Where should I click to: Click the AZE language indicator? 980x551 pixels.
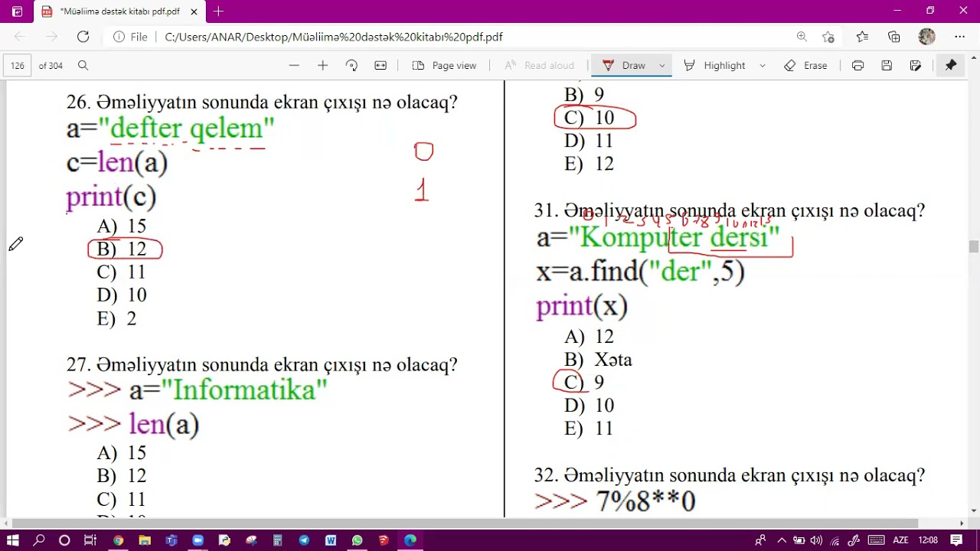(x=900, y=540)
